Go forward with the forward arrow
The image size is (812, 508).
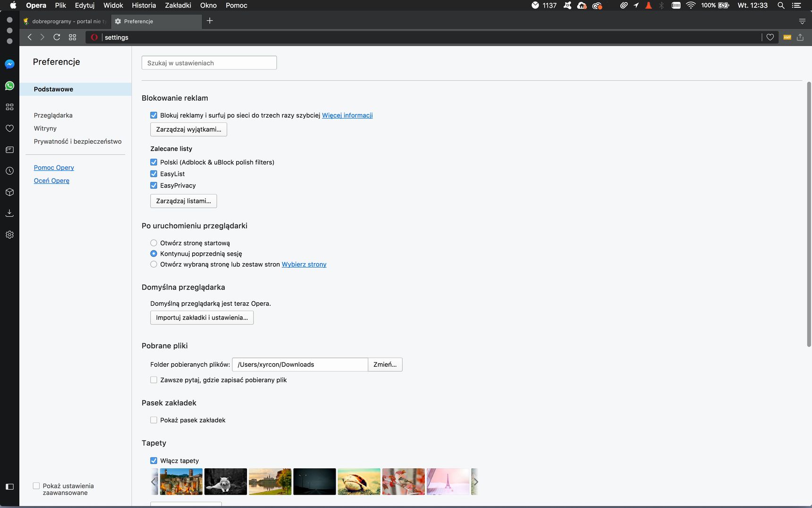pos(42,37)
